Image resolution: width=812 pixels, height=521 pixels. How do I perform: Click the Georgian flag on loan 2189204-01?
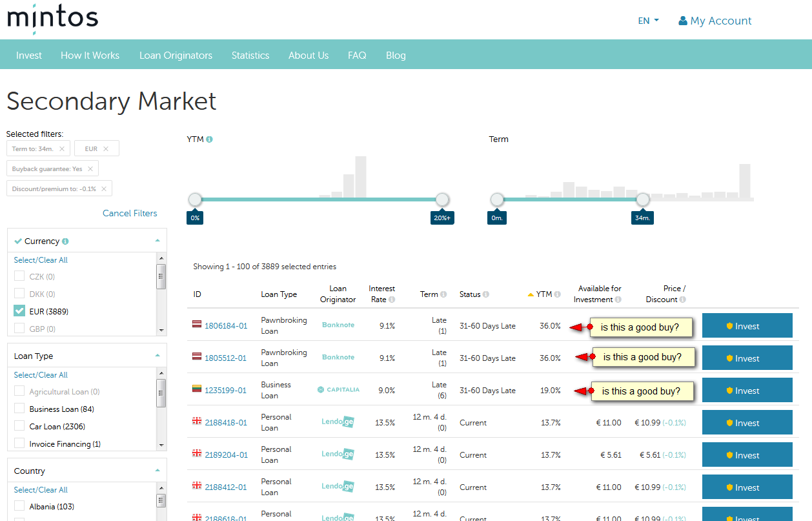tap(197, 455)
